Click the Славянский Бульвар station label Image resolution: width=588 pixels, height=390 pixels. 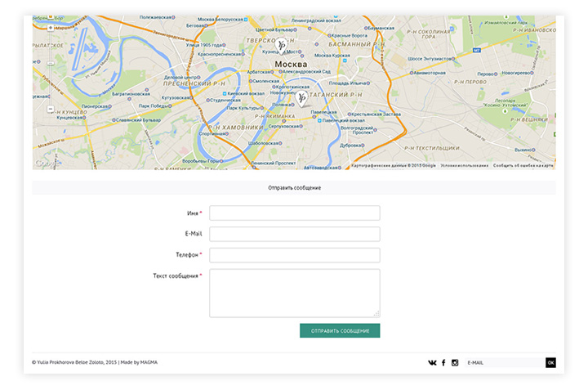tap(136, 120)
